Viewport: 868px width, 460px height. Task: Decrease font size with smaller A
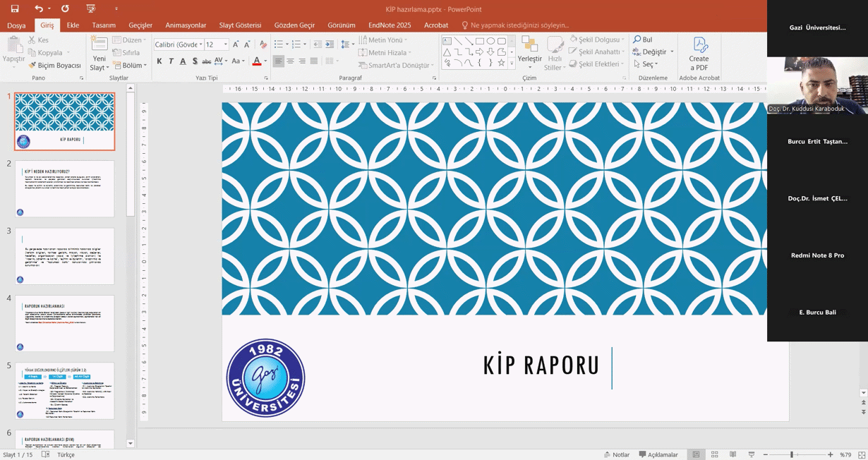point(247,44)
